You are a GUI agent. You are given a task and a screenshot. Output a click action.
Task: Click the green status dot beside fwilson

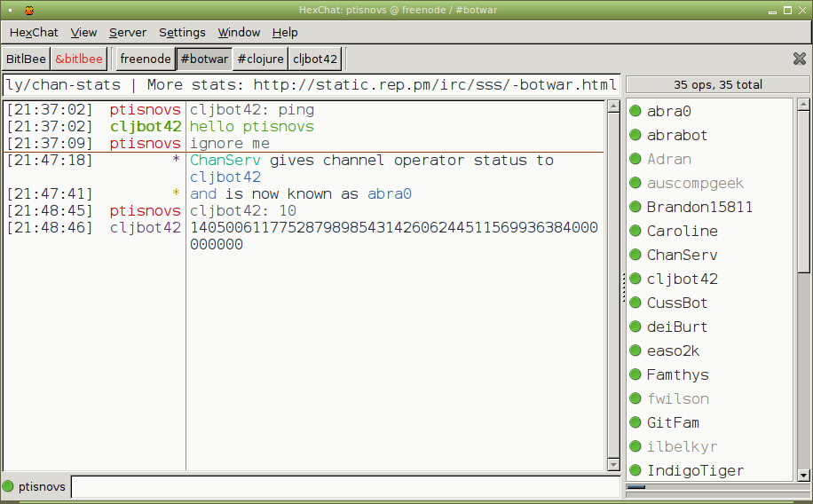tap(635, 398)
